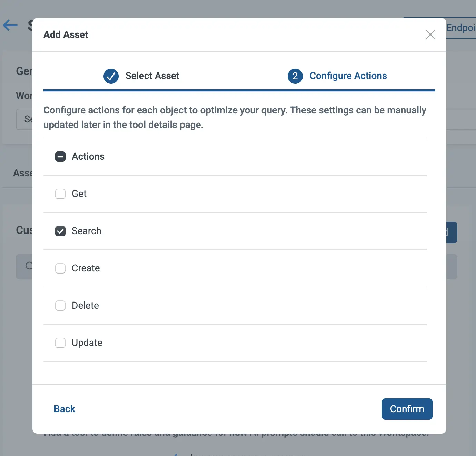Click the back arrow icon
This screenshot has width=476, height=456.
tap(10, 25)
